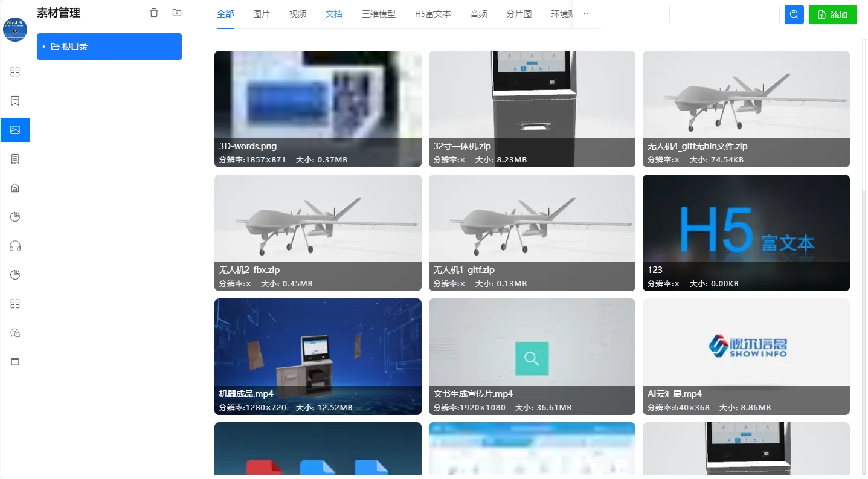Open the headphones icon in sidebar

[15, 246]
